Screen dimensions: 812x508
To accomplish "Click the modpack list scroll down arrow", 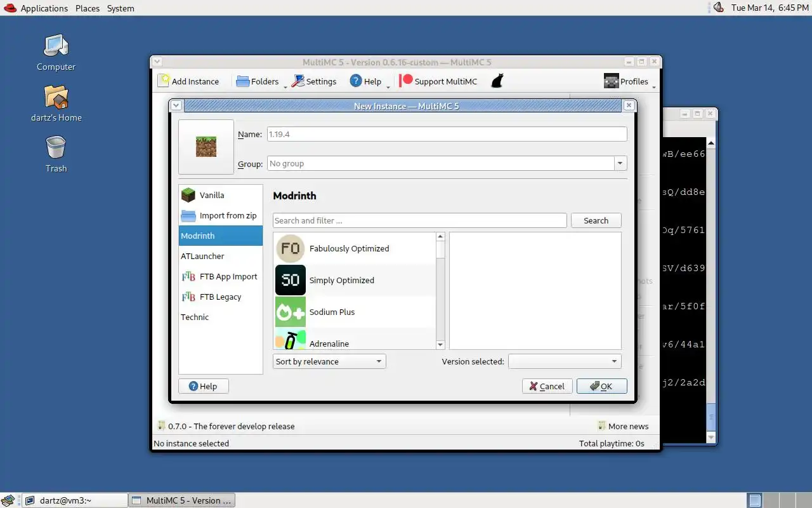I will 440,344.
